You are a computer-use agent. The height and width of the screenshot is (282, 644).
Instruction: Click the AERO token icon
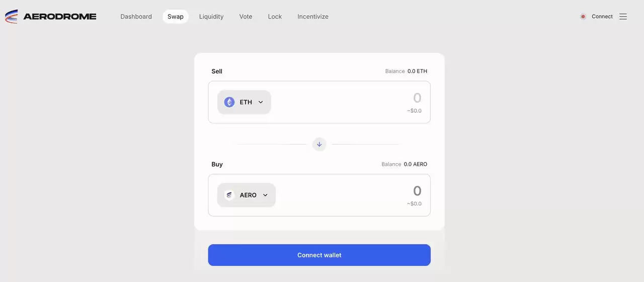point(229,195)
